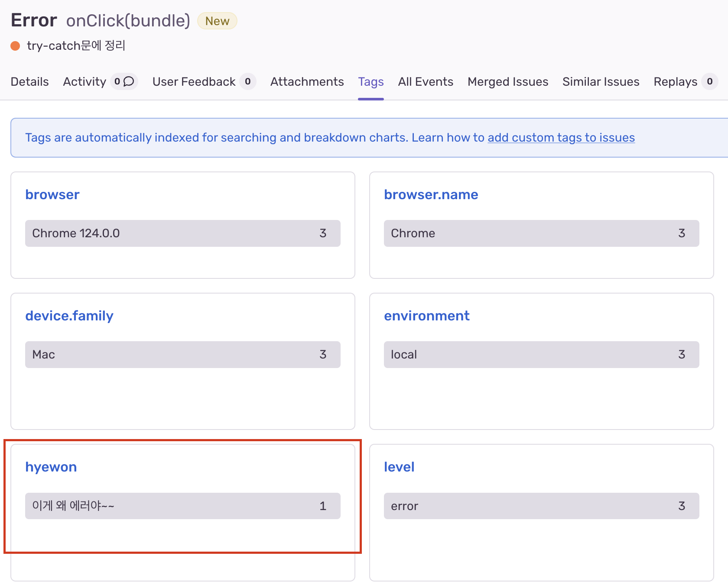Click the Replays count badge
This screenshot has width=728, height=588.
pyautogui.click(x=710, y=81)
